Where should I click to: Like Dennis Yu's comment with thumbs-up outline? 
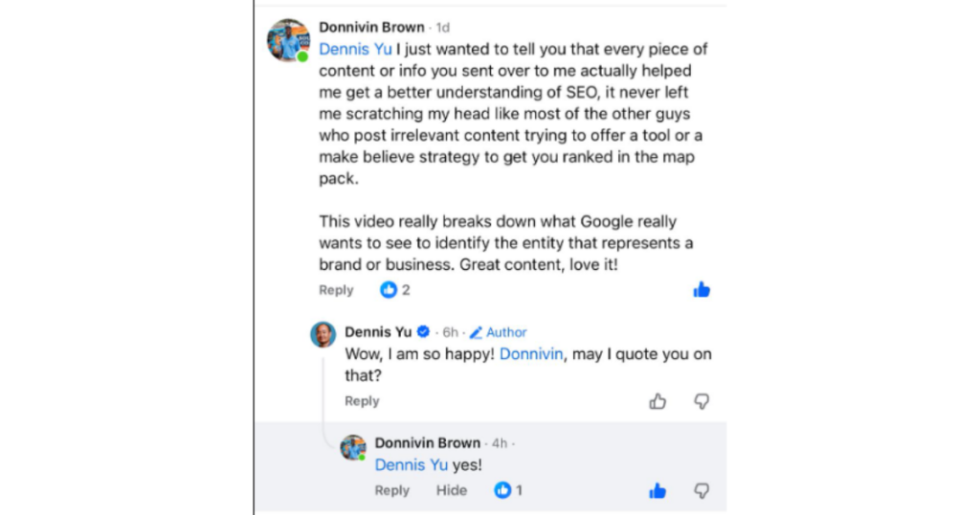[657, 401]
